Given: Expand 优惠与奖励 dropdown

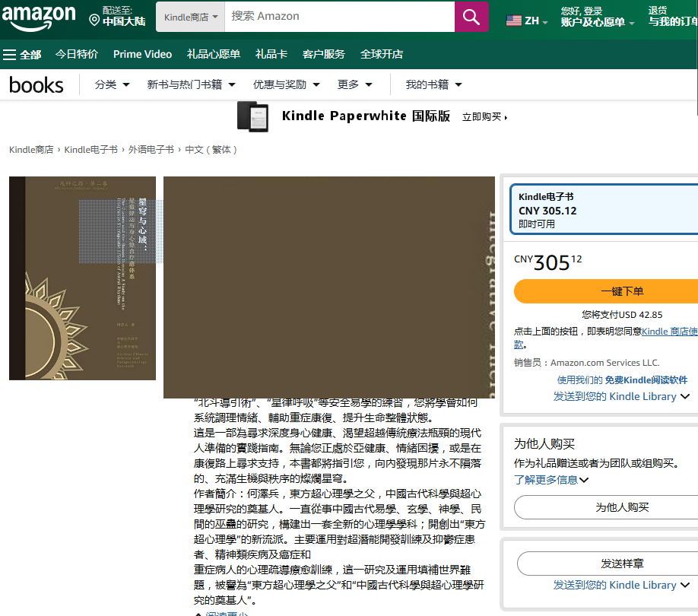Looking at the screenshot, I should 286,84.
